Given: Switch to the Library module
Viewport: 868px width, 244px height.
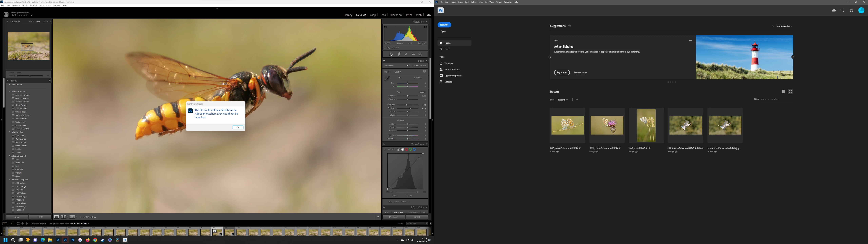Looking at the screenshot, I should 348,15.
